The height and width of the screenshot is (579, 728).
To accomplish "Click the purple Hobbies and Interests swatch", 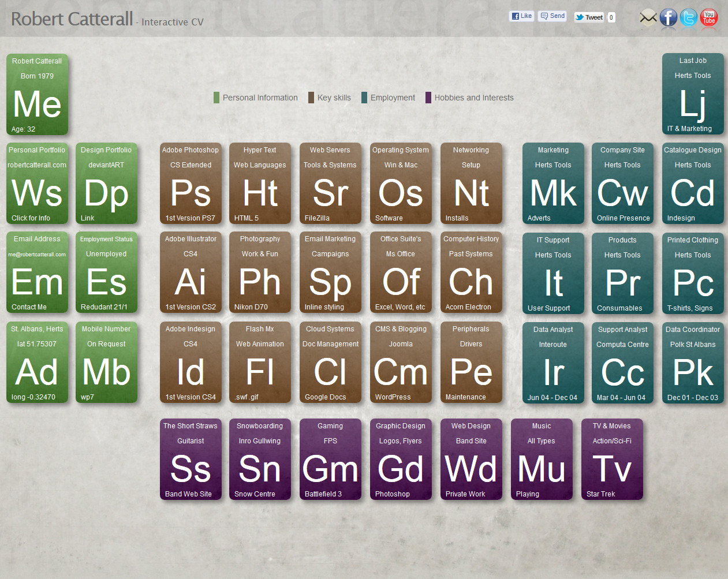I will coord(428,98).
